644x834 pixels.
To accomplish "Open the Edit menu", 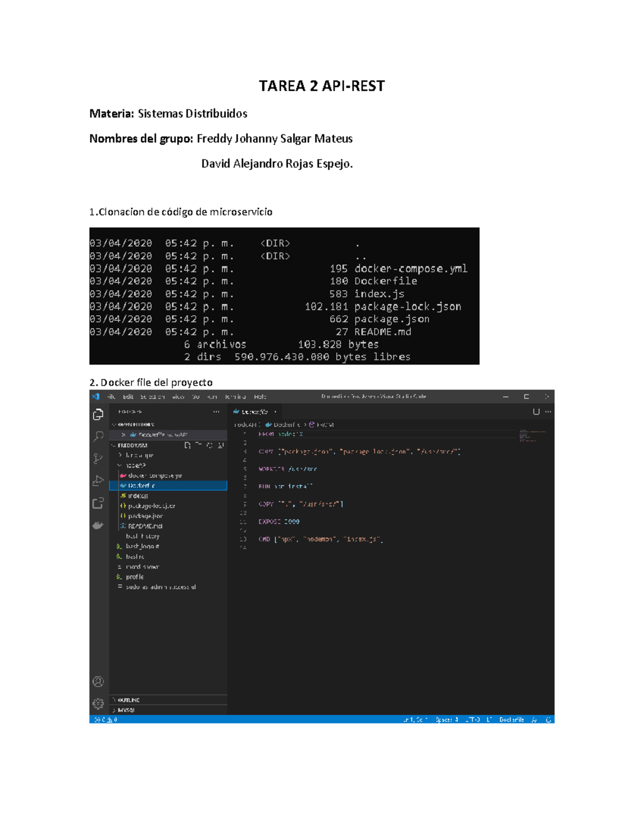I will (x=128, y=397).
